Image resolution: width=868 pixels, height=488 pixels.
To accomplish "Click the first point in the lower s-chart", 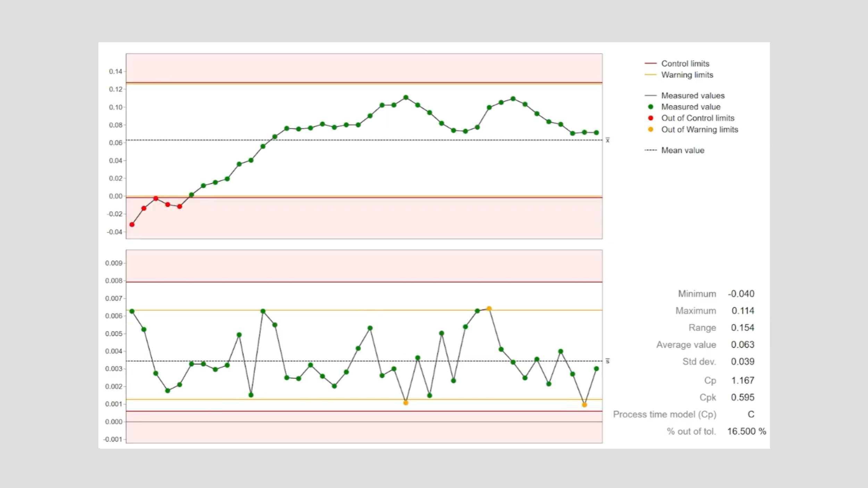I will pyautogui.click(x=132, y=311).
